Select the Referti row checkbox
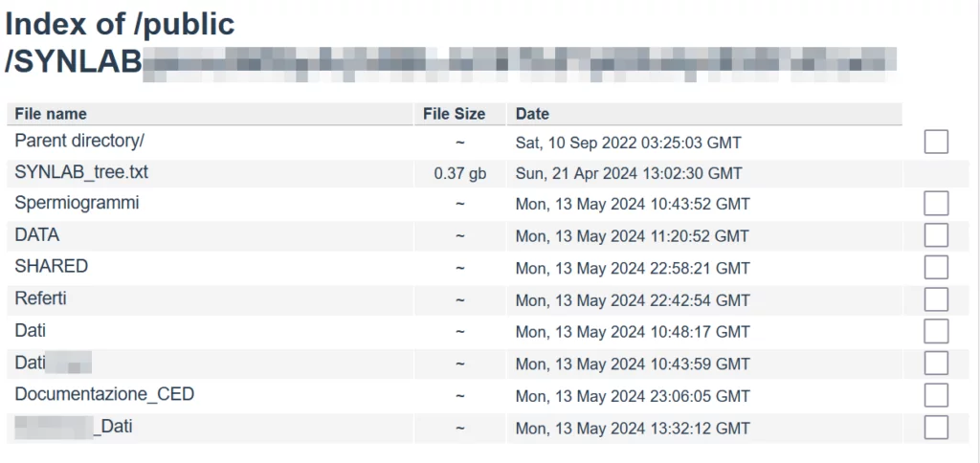 tap(936, 299)
